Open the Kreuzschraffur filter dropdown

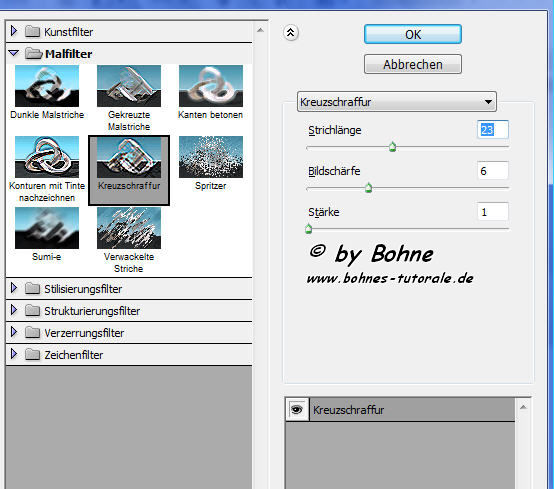coord(397,102)
